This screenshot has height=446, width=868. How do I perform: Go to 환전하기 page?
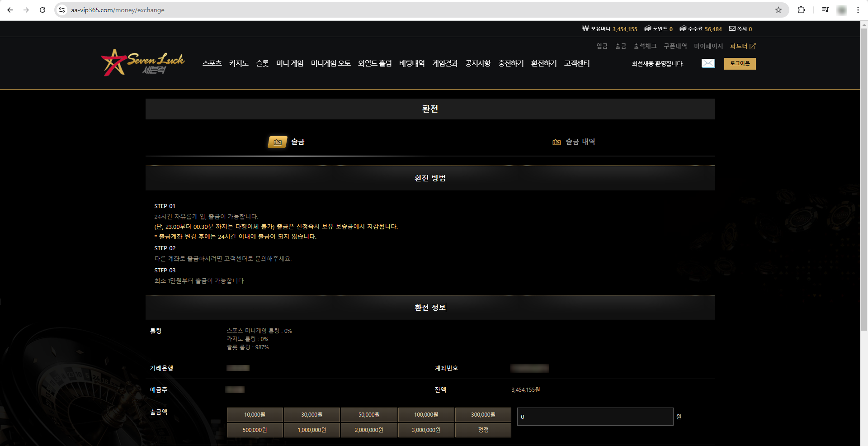pyautogui.click(x=544, y=63)
